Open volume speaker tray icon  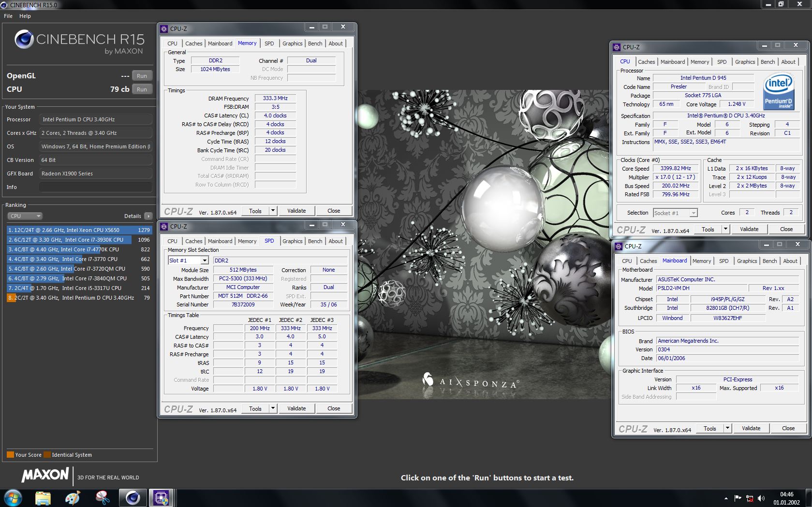[x=761, y=498]
